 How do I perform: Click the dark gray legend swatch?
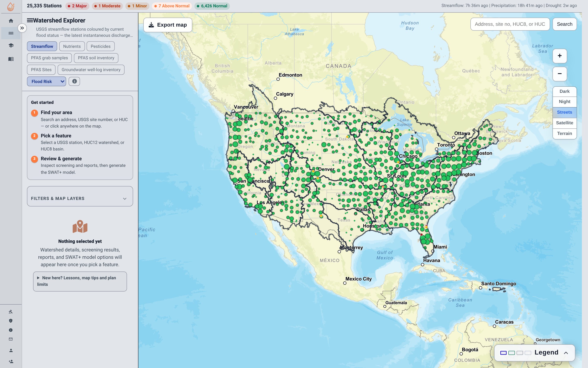tap(520, 353)
